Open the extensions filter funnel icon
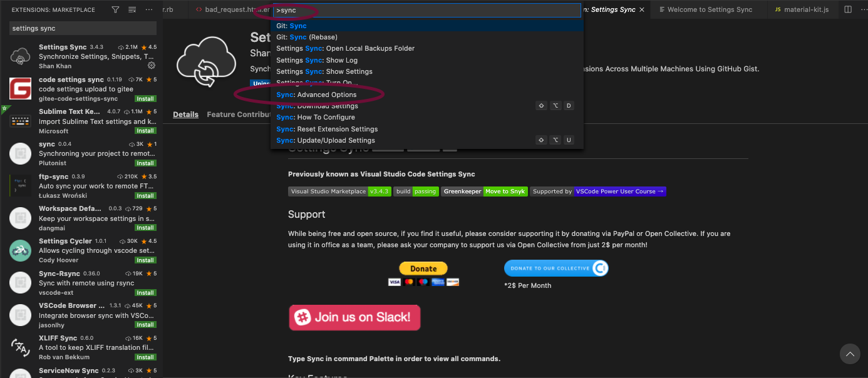The width and height of the screenshot is (868, 378). [115, 10]
